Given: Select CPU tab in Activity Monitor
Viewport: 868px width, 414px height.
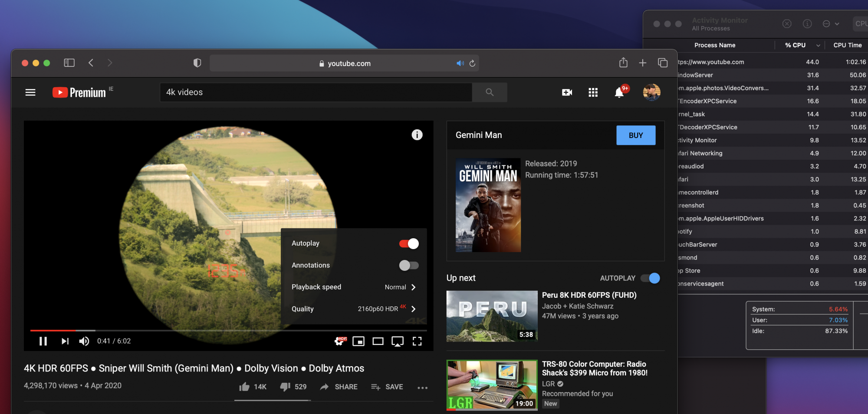Looking at the screenshot, I should [861, 24].
